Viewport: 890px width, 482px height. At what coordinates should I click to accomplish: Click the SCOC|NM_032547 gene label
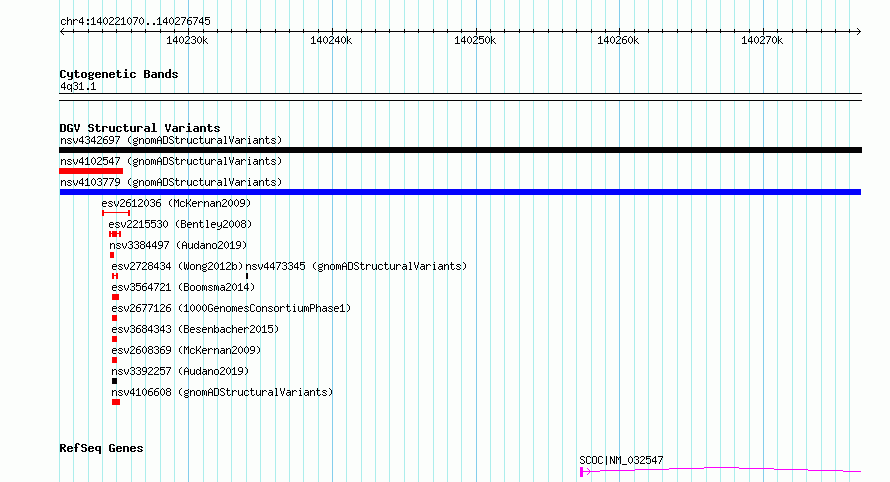tap(621, 460)
